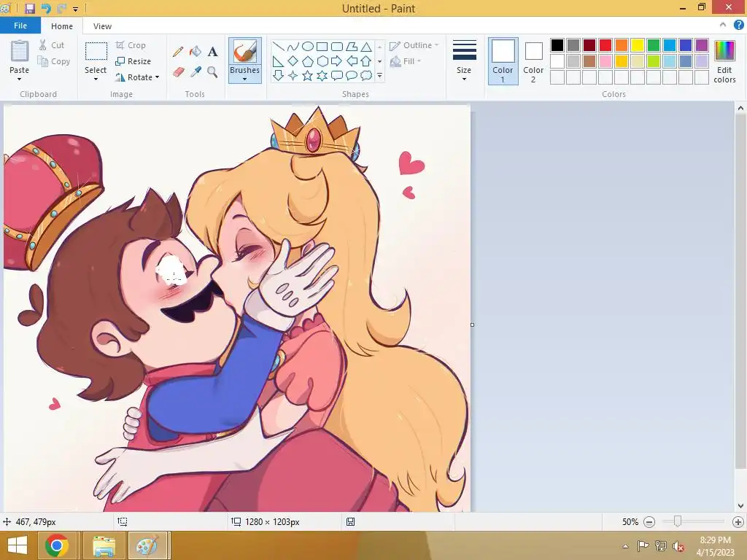Expand the Paste dropdown arrow

click(x=20, y=79)
